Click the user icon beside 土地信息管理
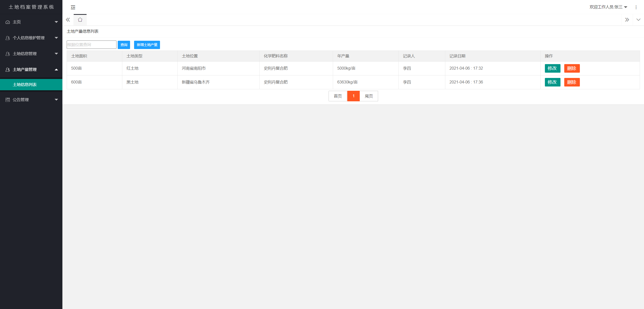This screenshot has width=644, height=309. coord(8,54)
